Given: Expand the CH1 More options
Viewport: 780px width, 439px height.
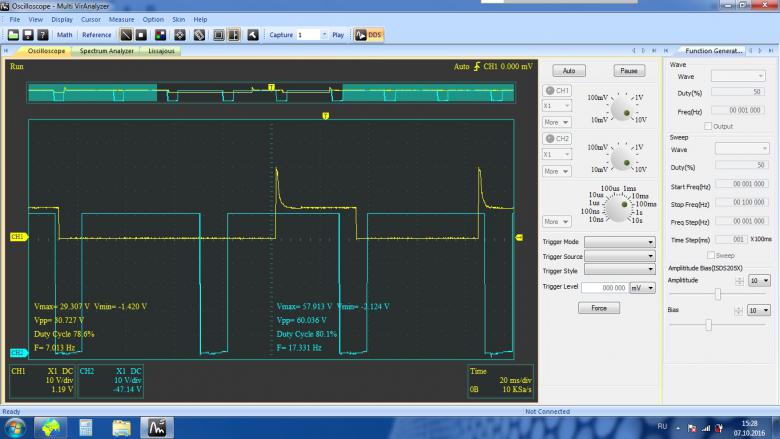Looking at the screenshot, I should (557, 122).
